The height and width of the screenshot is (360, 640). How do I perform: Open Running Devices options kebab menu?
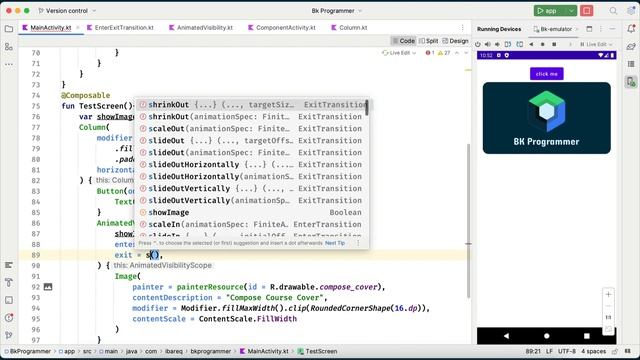coord(601,29)
